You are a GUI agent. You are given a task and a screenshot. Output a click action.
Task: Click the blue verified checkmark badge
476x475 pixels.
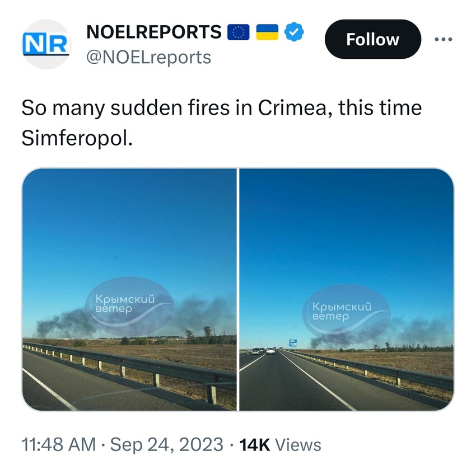[294, 32]
